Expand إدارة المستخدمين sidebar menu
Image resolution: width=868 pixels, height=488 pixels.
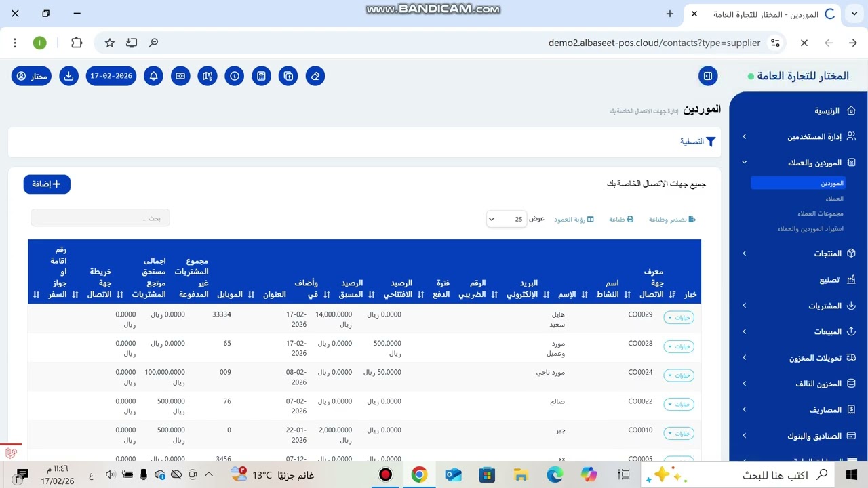(799, 136)
